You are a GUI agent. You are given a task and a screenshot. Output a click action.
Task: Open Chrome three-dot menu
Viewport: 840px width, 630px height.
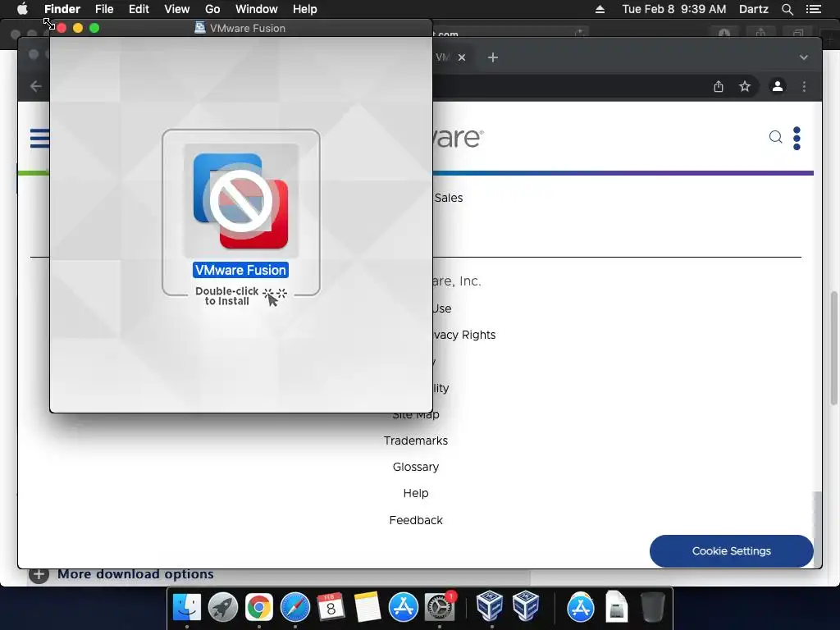pos(804,86)
